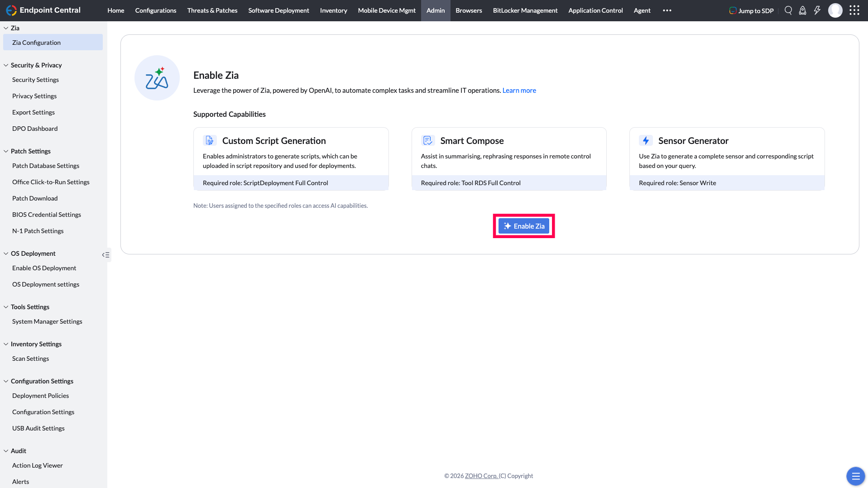Select Zia Configuration in sidebar

point(53,43)
